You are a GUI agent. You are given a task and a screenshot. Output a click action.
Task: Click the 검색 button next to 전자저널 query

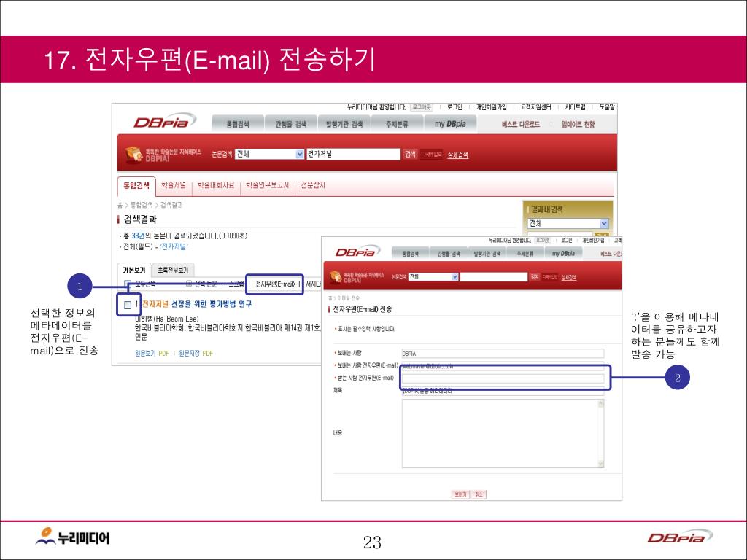tap(410, 154)
